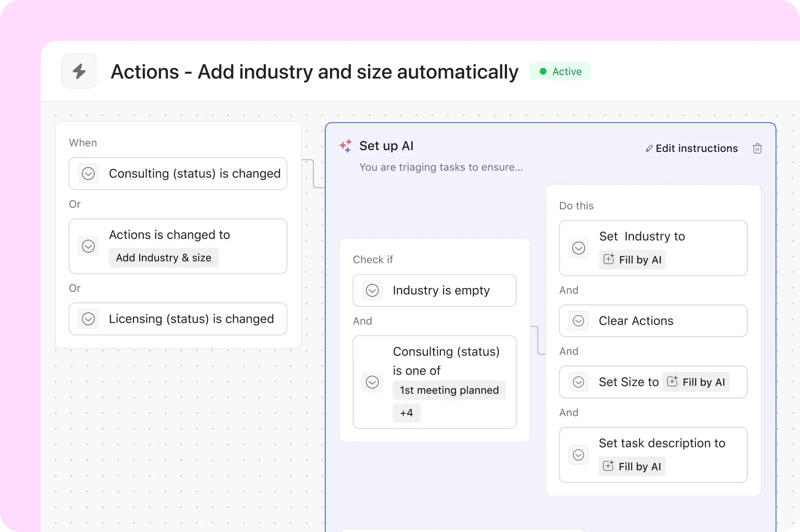The image size is (800, 532).
Task: Open Edit instructions for the AI
Action: (x=696, y=148)
